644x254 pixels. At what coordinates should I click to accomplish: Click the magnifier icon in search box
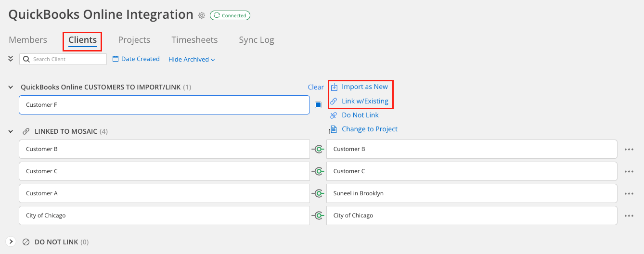[x=26, y=59]
